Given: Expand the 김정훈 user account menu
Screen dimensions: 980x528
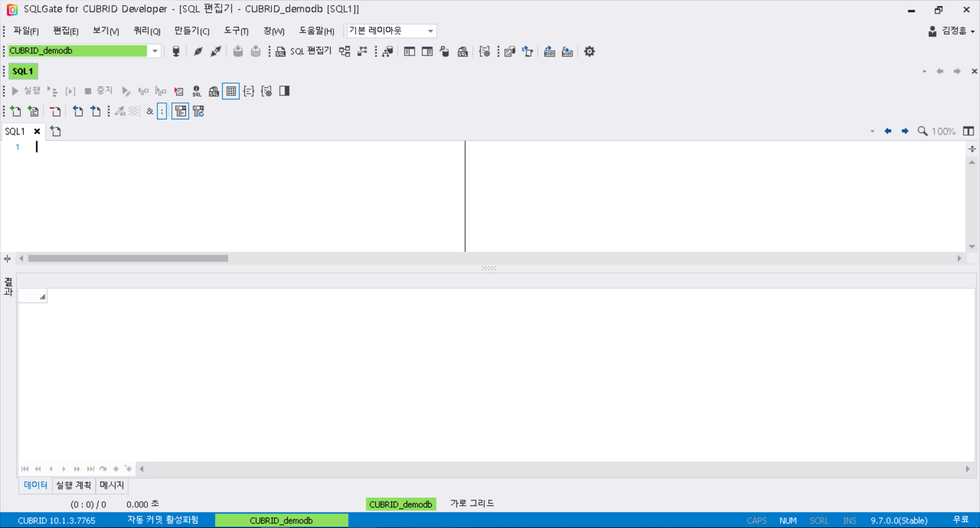Looking at the screenshot, I should (952, 31).
